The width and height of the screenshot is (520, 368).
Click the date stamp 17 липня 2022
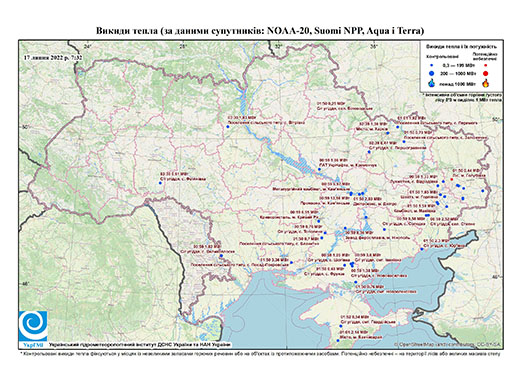(x=53, y=57)
